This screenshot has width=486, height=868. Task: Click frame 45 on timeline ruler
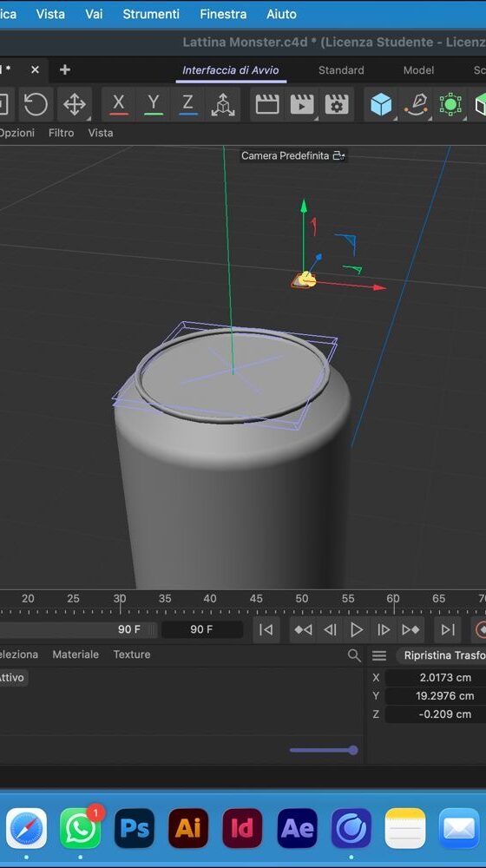(x=256, y=598)
